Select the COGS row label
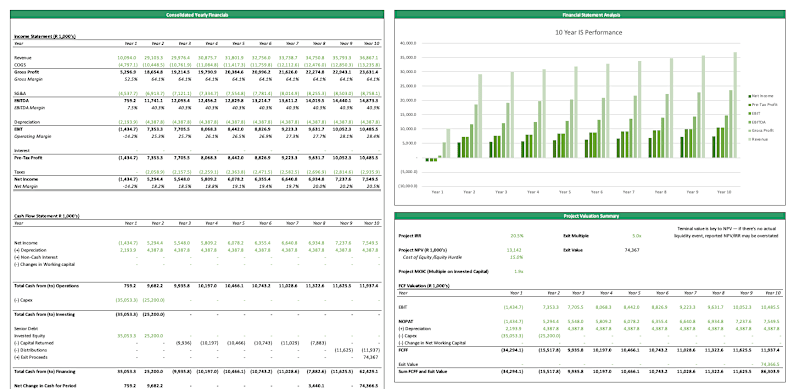 19,65
